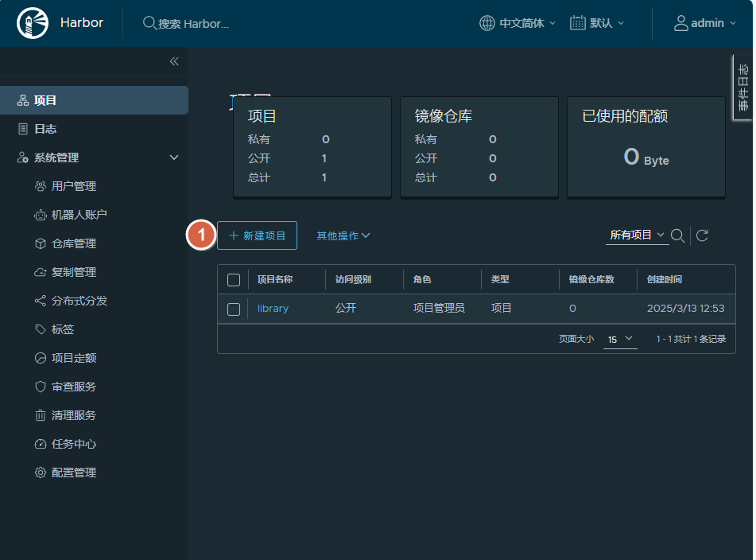Screen dimensions: 756x560
Task: Select all projects via header checkbox
Action: tap(234, 280)
